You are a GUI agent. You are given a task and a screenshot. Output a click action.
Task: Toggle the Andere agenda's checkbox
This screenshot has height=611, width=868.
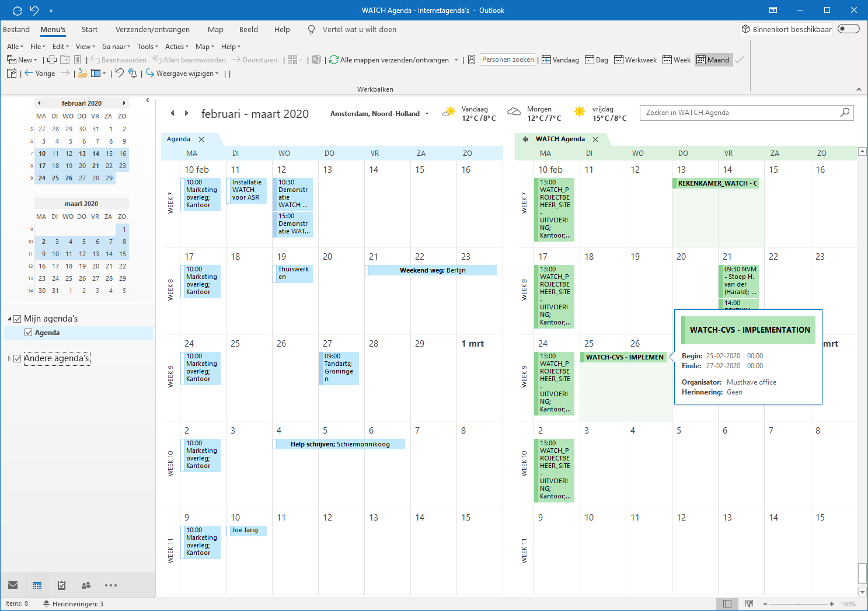click(18, 358)
